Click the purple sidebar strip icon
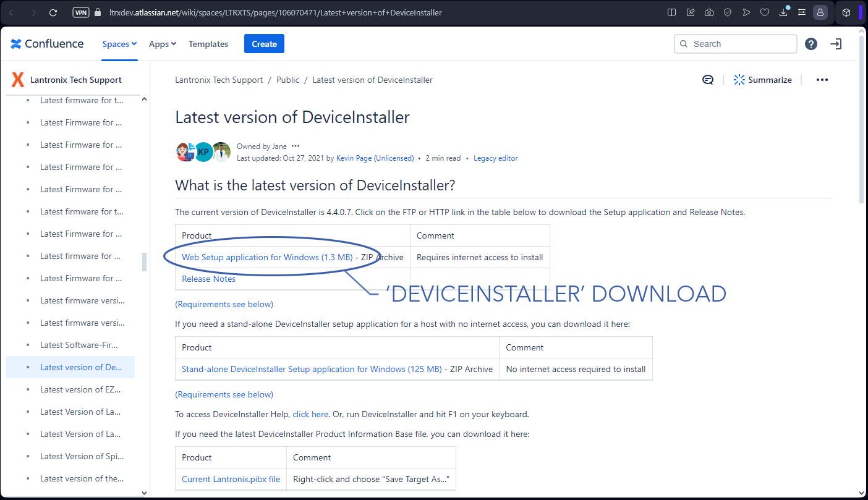The height and width of the screenshot is (500, 868). pyautogui.click(x=861, y=12)
